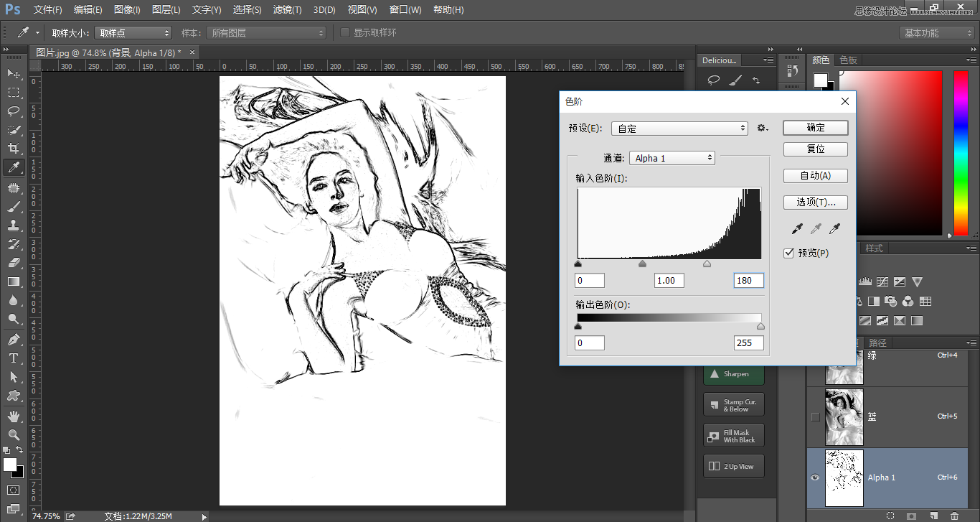Select the Blur tool

tap(14, 300)
